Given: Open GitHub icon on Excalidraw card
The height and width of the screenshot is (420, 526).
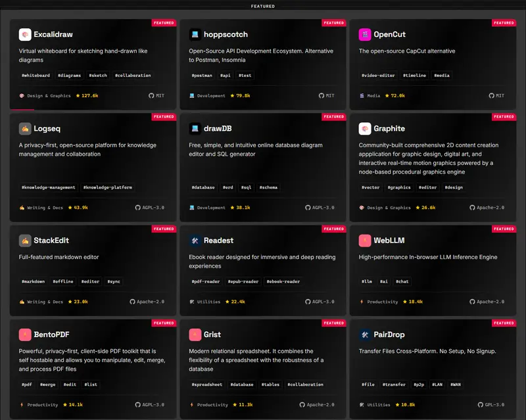Looking at the screenshot, I should coord(151,95).
